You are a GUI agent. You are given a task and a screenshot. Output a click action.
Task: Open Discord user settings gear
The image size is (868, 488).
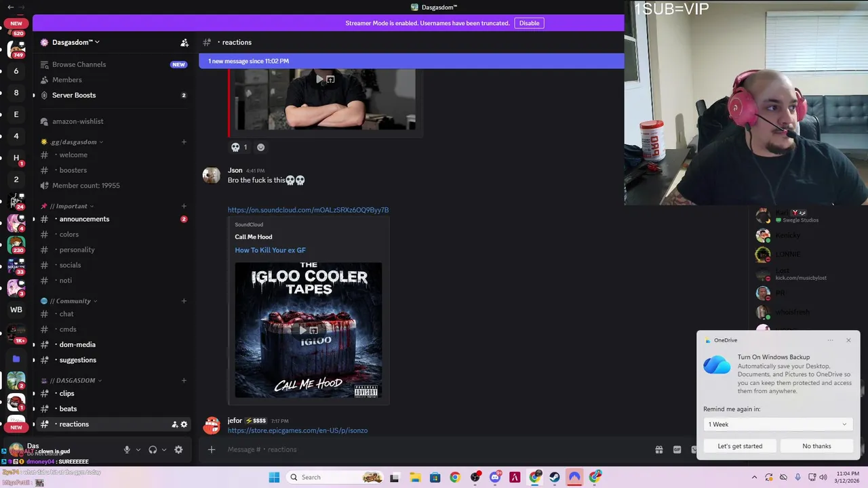point(178,449)
